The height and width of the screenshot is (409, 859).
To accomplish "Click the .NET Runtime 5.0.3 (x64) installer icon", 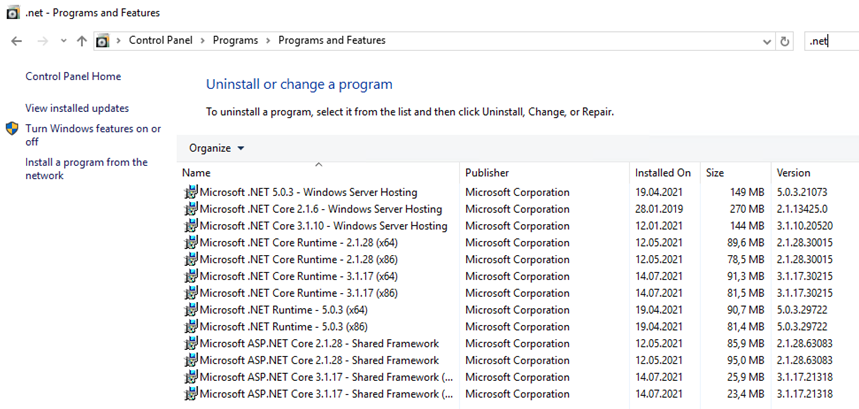I will coord(191,310).
